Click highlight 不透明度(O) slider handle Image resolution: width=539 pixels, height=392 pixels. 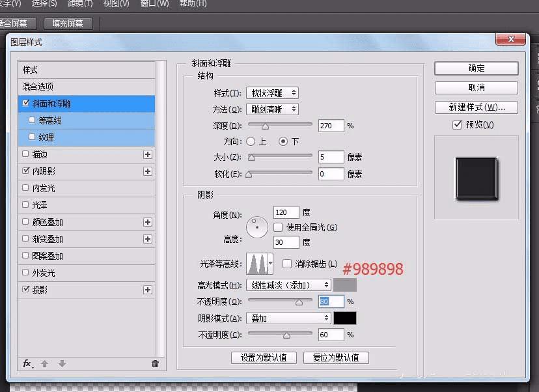(x=299, y=302)
